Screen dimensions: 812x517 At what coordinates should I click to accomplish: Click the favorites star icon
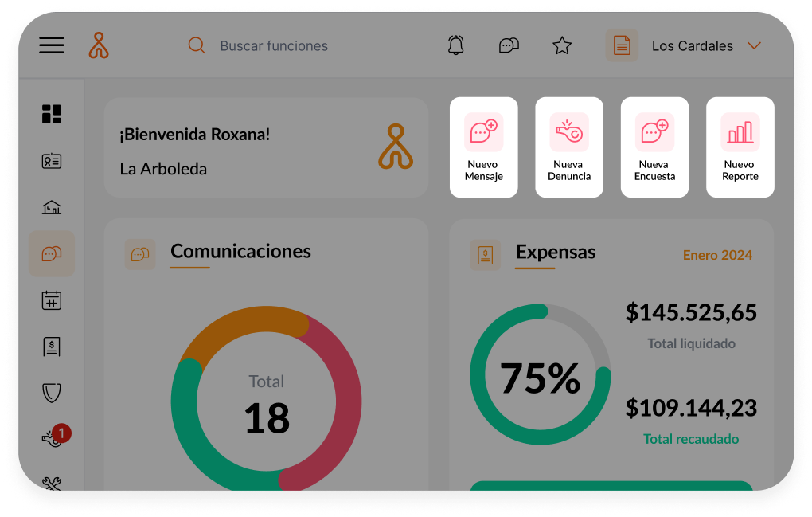pyautogui.click(x=562, y=46)
